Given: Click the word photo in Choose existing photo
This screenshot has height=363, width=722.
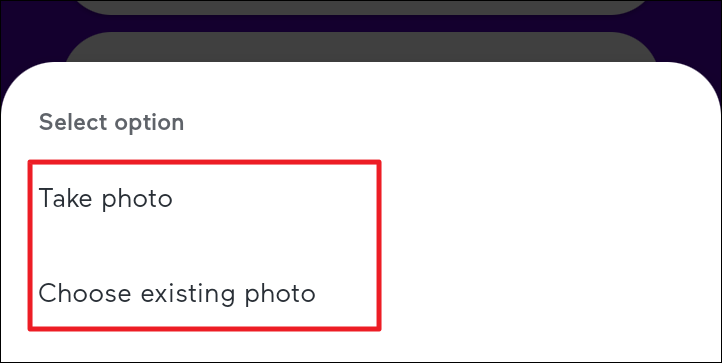Looking at the screenshot, I should click(280, 295).
